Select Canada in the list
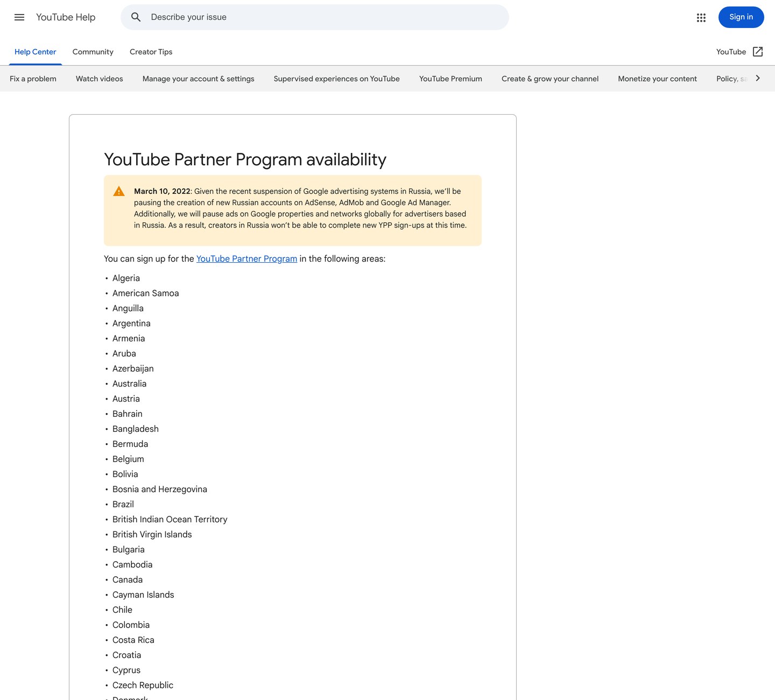The height and width of the screenshot is (700, 775). 128,579
